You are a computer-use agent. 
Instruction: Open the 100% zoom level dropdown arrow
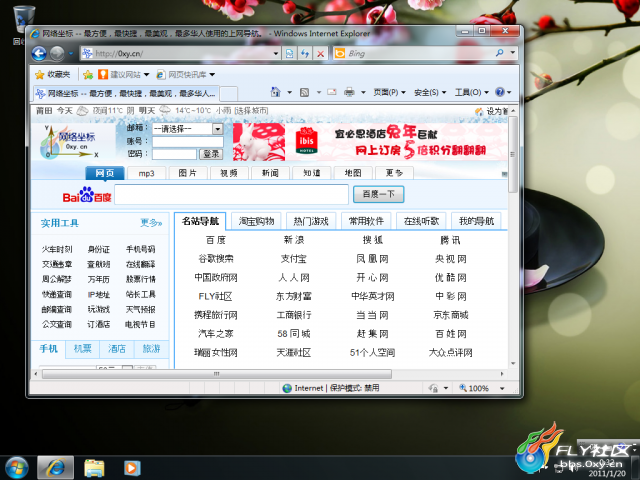[502, 388]
